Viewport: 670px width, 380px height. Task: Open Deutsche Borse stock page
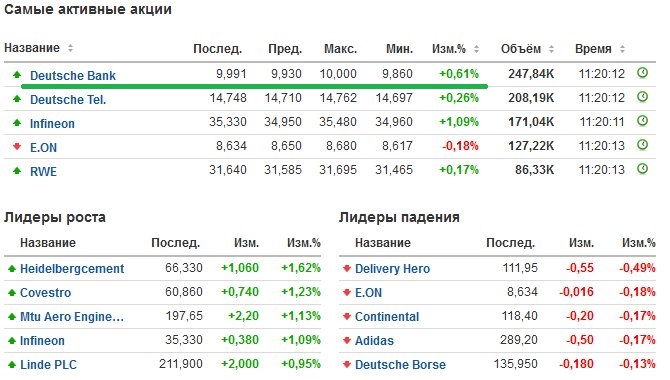pos(400,365)
